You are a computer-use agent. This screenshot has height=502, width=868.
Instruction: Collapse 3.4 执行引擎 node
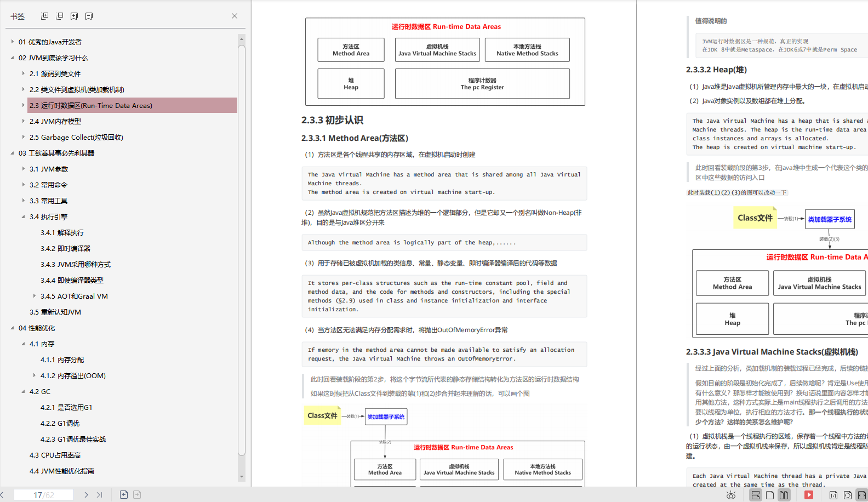point(24,216)
